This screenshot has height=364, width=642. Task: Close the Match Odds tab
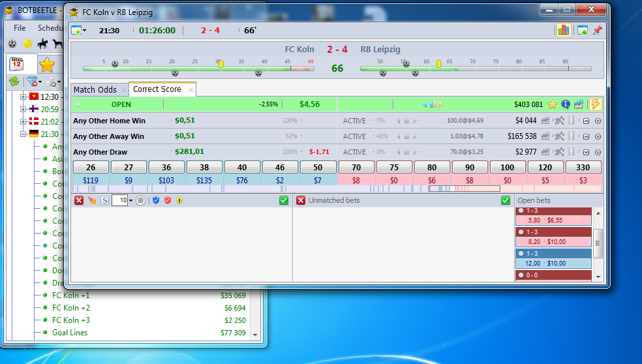(x=124, y=90)
